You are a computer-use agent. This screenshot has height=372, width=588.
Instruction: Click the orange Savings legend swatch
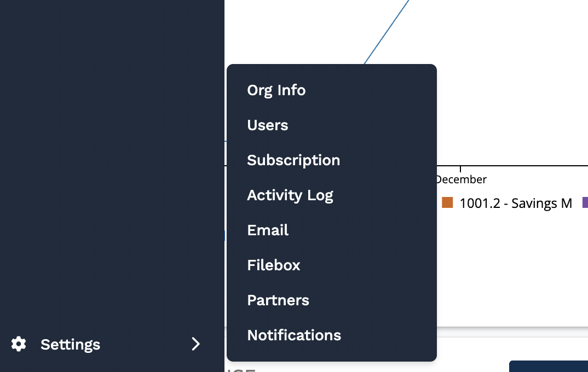(x=447, y=203)
